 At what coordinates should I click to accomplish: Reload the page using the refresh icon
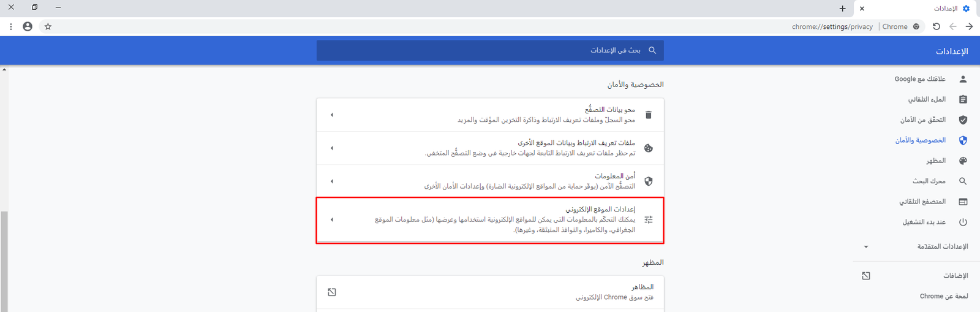tap(936, 26)
